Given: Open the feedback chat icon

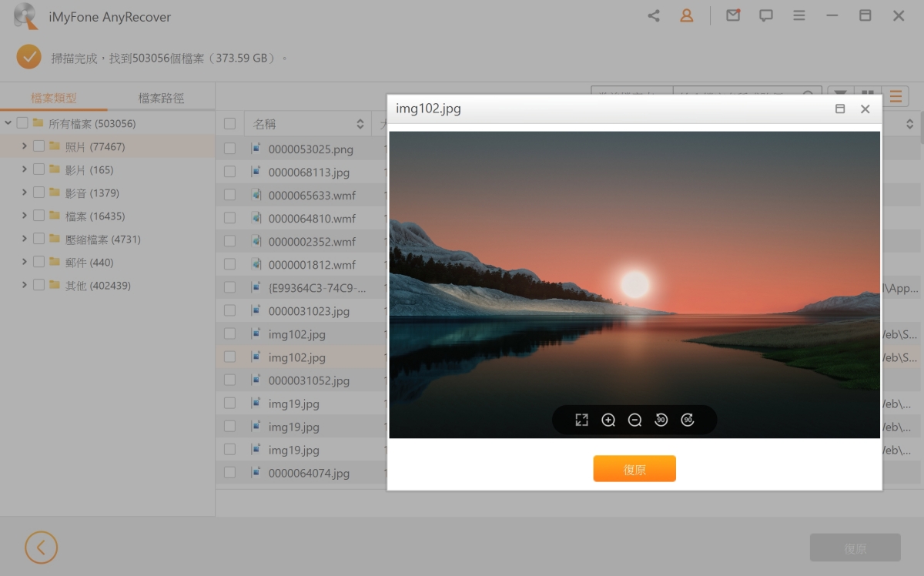Looking at the screenshot, I should 765,15.
